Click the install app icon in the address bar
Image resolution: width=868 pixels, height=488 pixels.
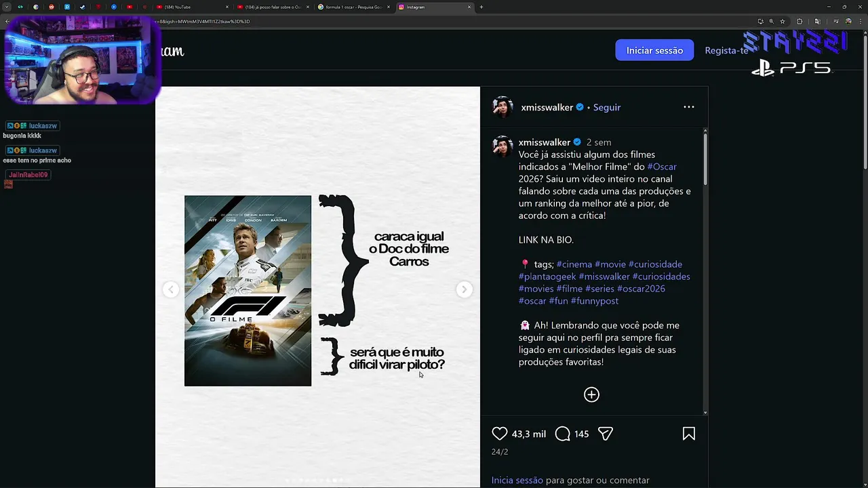click(x=760, y=21)
